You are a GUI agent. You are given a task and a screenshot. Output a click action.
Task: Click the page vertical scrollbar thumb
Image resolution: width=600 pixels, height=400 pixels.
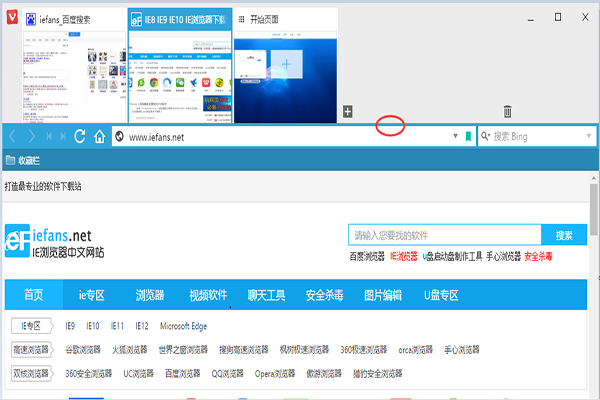[594, 209]
